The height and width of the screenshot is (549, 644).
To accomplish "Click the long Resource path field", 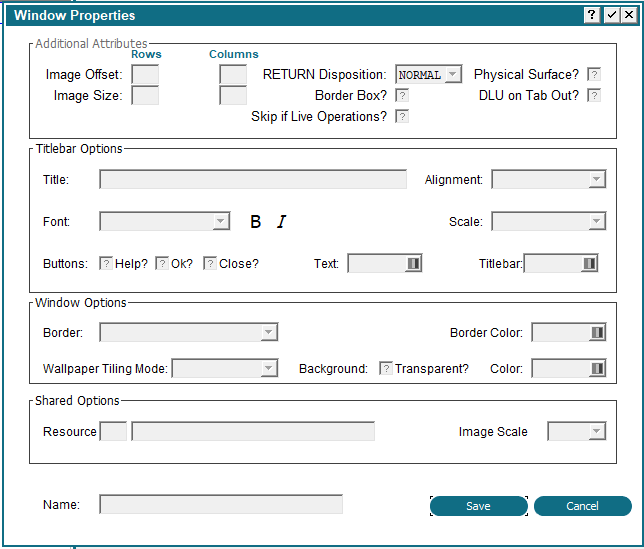I will pyautogui.click(x=253, y=431).
